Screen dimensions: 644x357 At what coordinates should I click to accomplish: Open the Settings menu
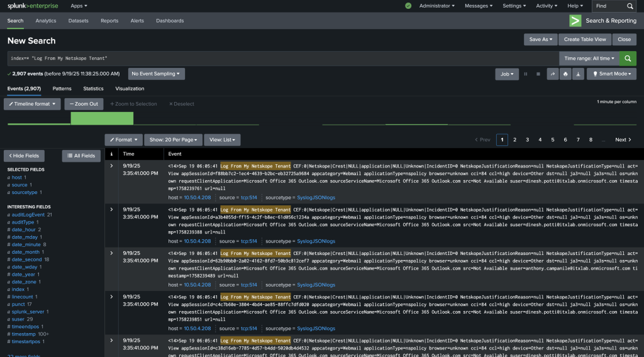514,6
